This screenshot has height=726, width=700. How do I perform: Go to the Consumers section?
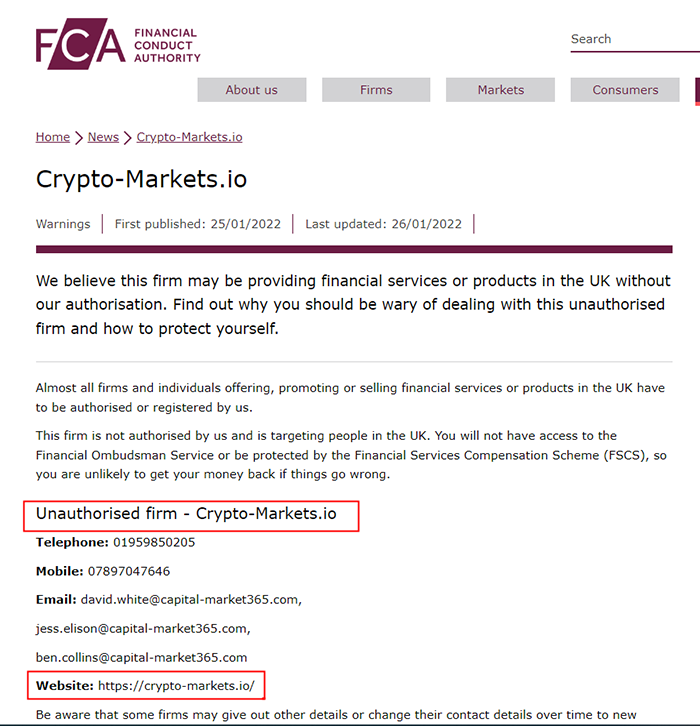[625, 90]
